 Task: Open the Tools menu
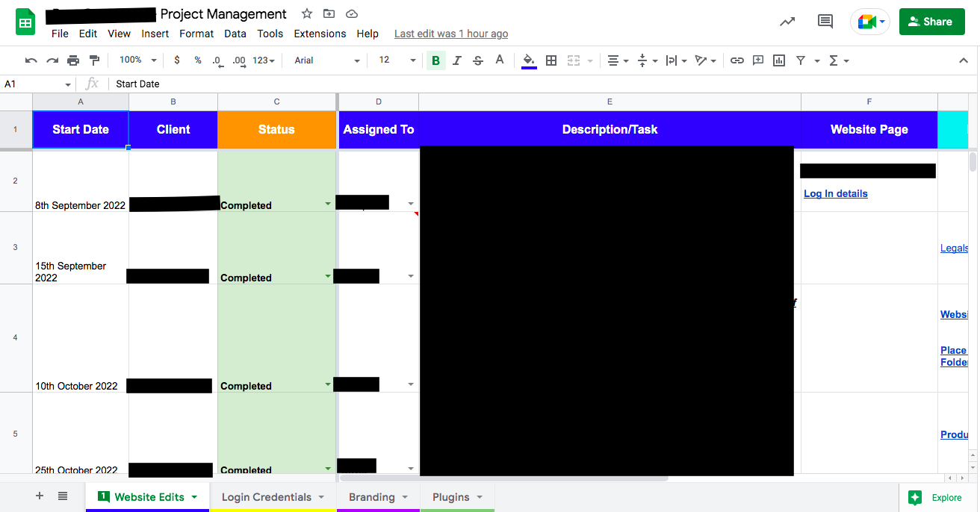pos(270,34)
